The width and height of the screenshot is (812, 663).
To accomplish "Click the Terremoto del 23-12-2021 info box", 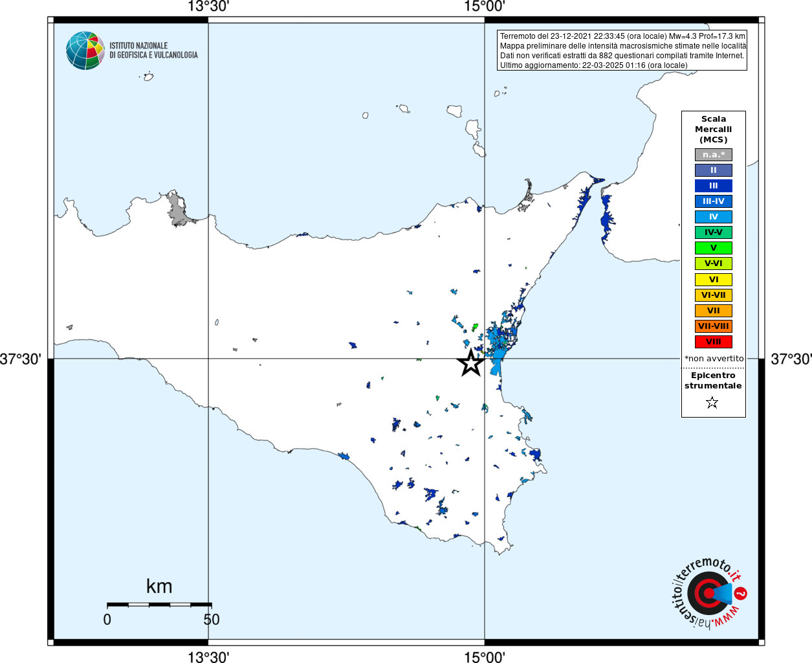I will point(622,51).
